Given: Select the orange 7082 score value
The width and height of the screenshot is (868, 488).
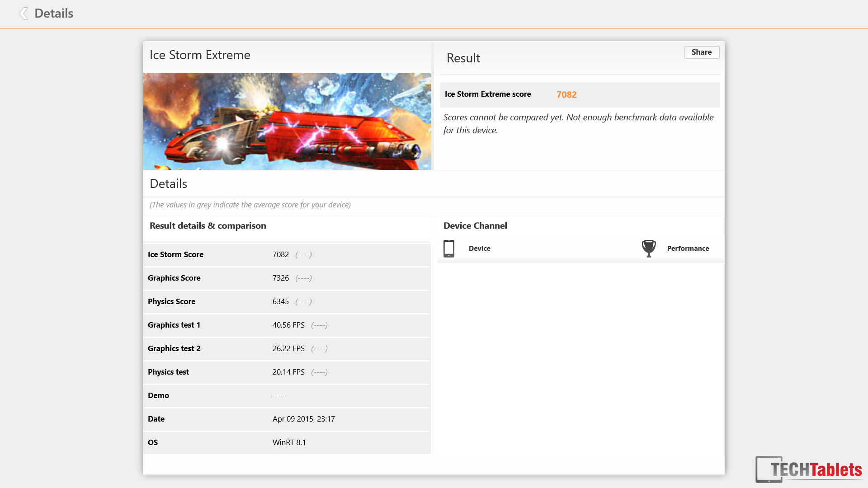Looking at the screenshot, I should [566, 94].
